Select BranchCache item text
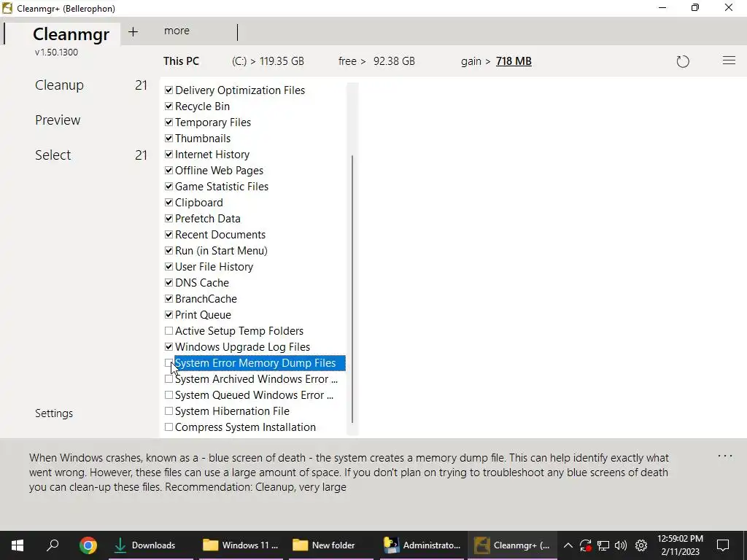 tap(206, 299)
